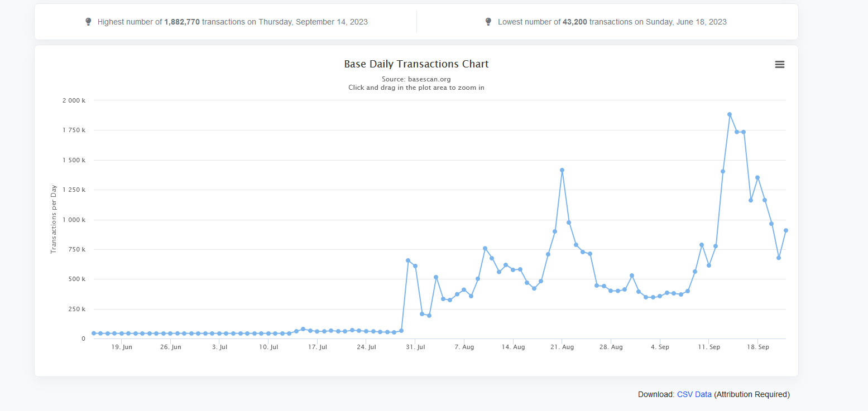Click the "Transactions per Day" axis title
Image resolution: width=868 pixels, height=411 pixels.
pyautogui.click(x=54, y=219)
